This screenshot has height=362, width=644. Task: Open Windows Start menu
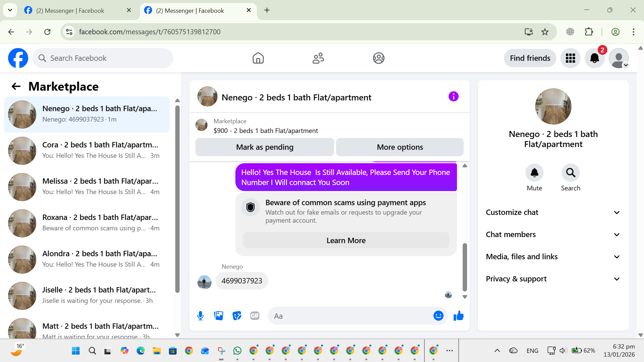[x=76, y=351]
